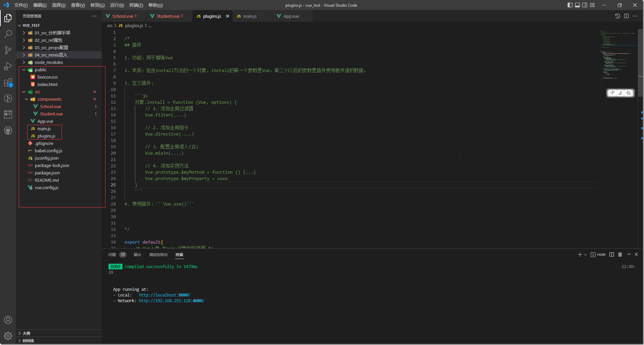
Task: Toggle the Chinese input mode in IME bar
Action: pos(613,93)
